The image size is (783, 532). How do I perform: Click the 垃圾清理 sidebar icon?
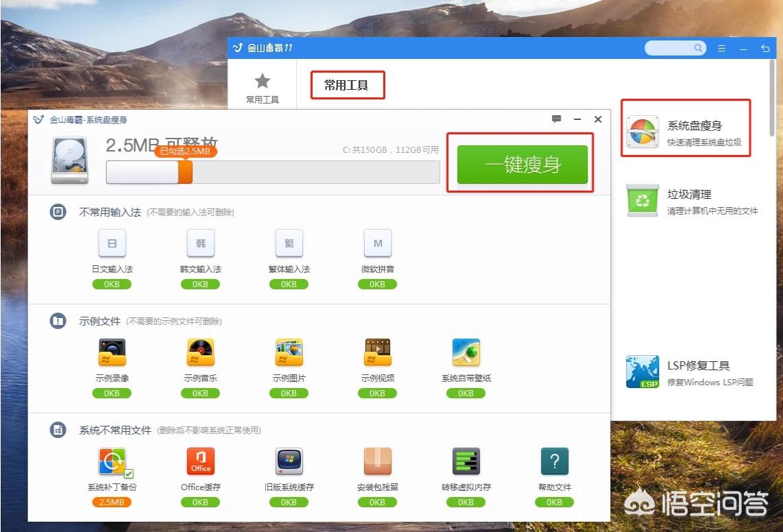point(642,201)
